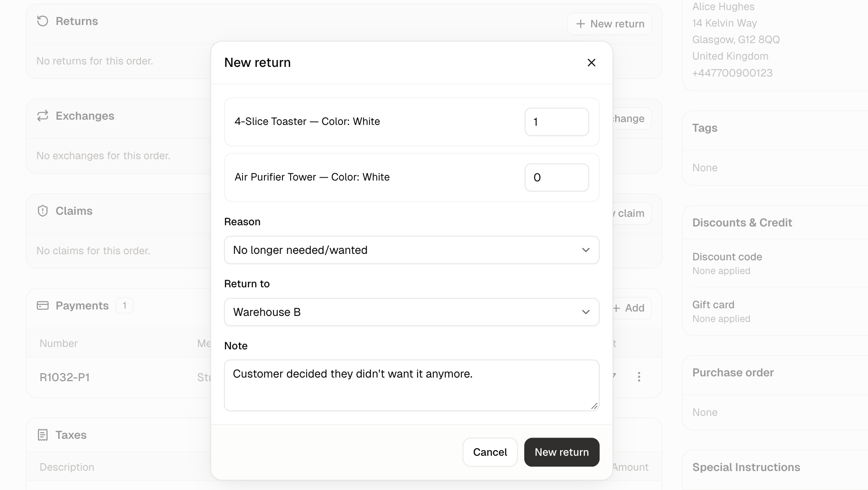Click the Air Purifier Tower quantity field

coord(557,177)
